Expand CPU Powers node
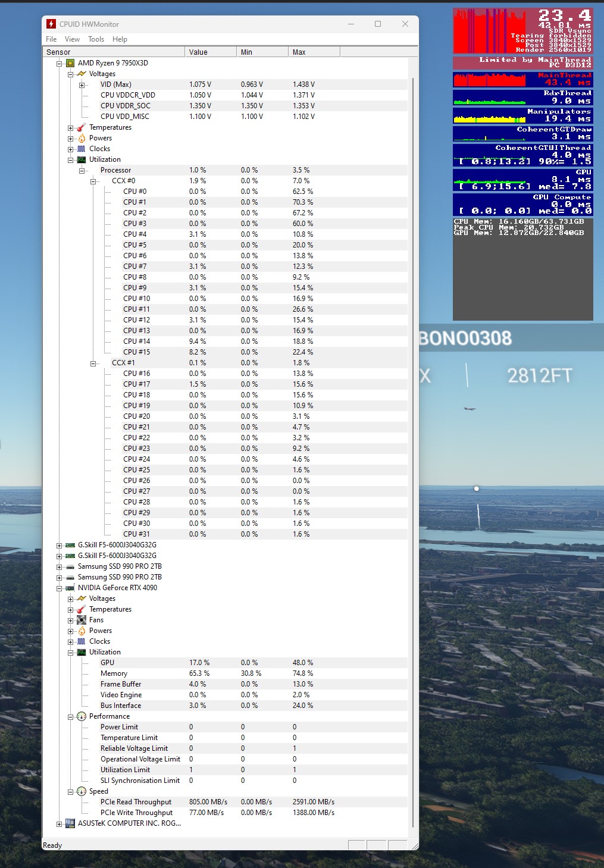The image size is (604, 868). (x=70, y=138)
